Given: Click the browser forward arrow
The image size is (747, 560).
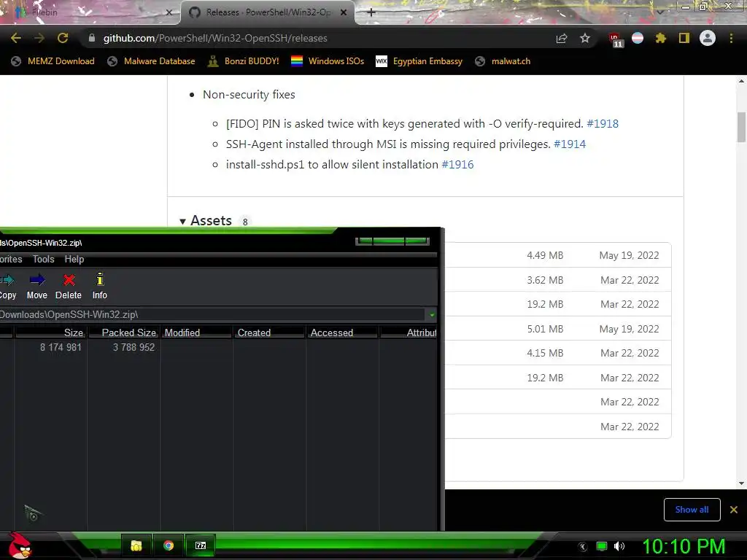Looking at the screenshot, I should [39, 38].
